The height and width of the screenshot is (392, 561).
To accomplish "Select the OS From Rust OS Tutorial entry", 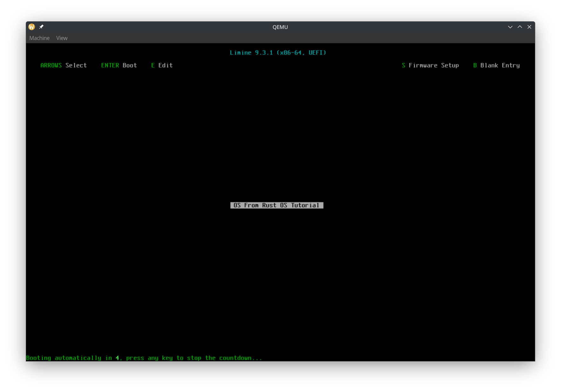I will pyautogui.click(x=277, y=205).
